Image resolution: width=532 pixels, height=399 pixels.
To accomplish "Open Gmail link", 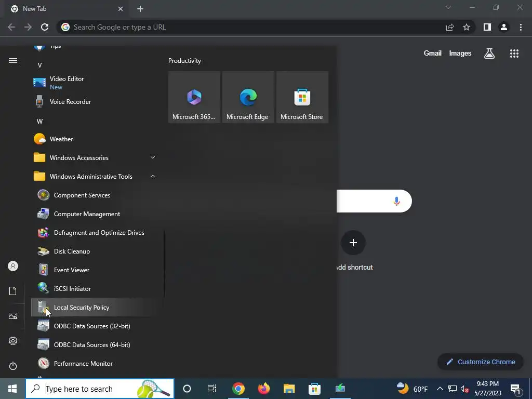I will coord(433,54).
